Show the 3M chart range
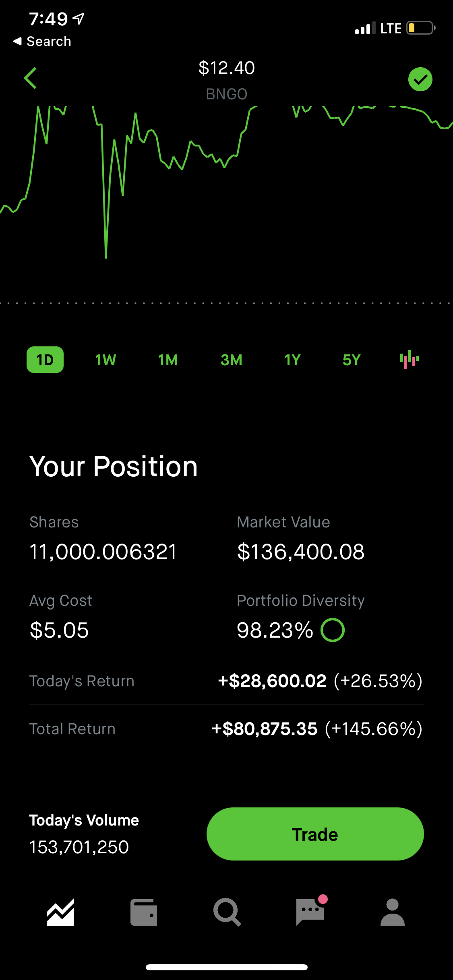Viewport: 453px width, 980px height. click(x=231, y=360)
